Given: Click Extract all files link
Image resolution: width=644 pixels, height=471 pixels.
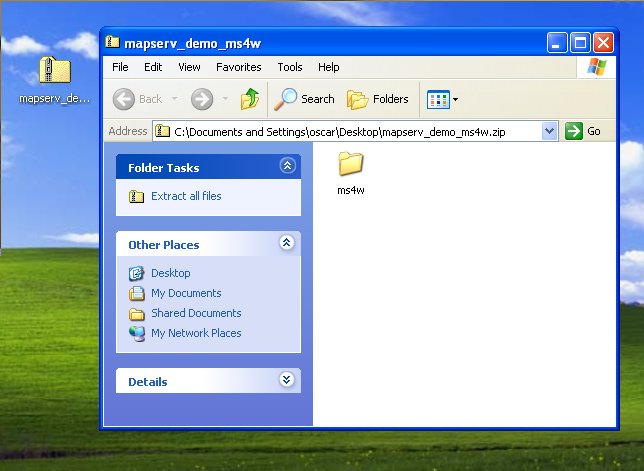Looking at the screenshot, I should coord(186,196).
